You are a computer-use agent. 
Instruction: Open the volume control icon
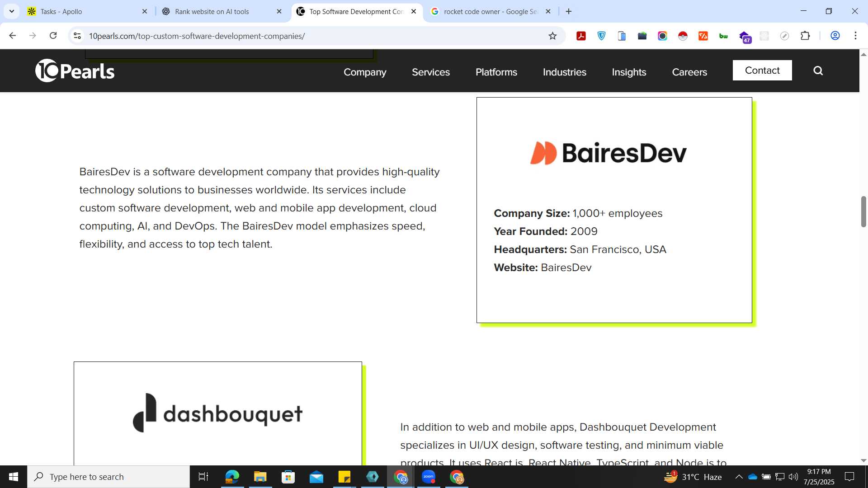coord(793,477)
